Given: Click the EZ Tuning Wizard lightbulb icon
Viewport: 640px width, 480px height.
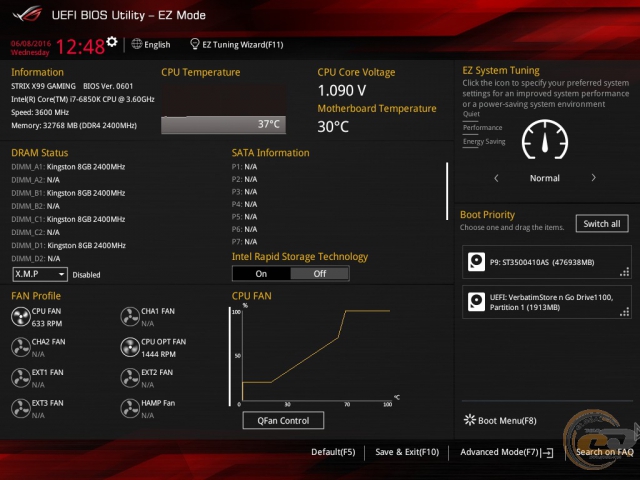Looking at the screenshot, I should coord(195,44).
